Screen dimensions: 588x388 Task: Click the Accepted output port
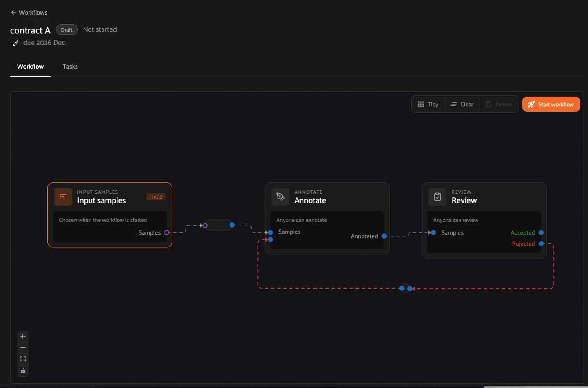[541, 232]
